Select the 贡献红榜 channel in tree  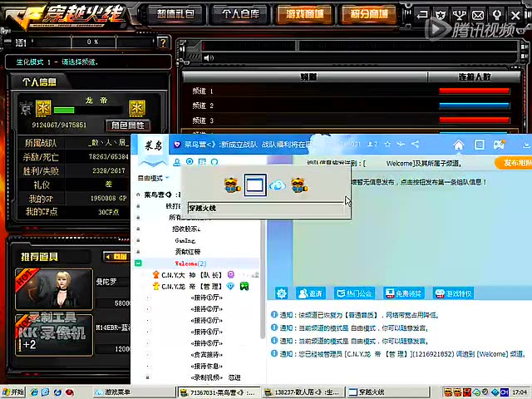pyautogui.click(x=185, y=251)
